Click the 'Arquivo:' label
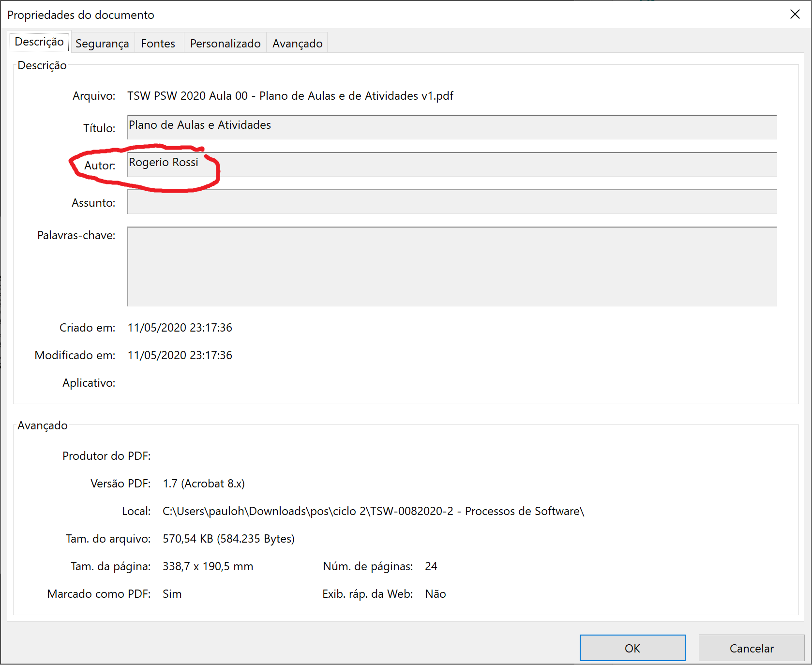The width and height of the screenshot is (812, 667). [x=94, y=96]
